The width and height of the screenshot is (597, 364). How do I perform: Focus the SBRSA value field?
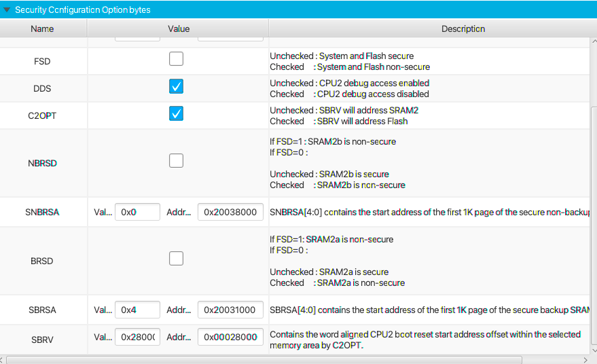point(137,310)
